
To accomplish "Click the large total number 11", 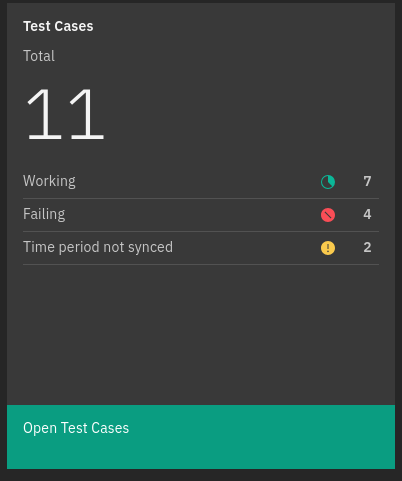I will [x=65, y=114].
